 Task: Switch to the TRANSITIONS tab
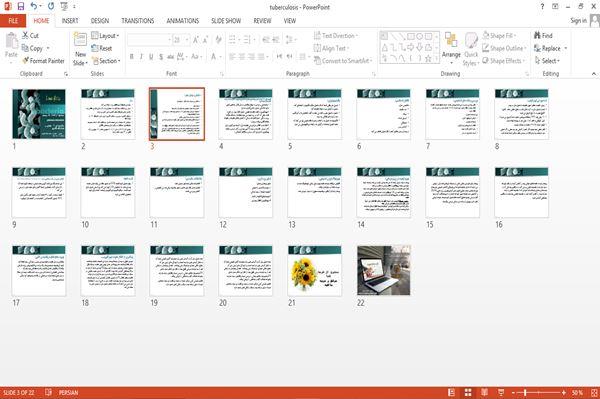138,21
